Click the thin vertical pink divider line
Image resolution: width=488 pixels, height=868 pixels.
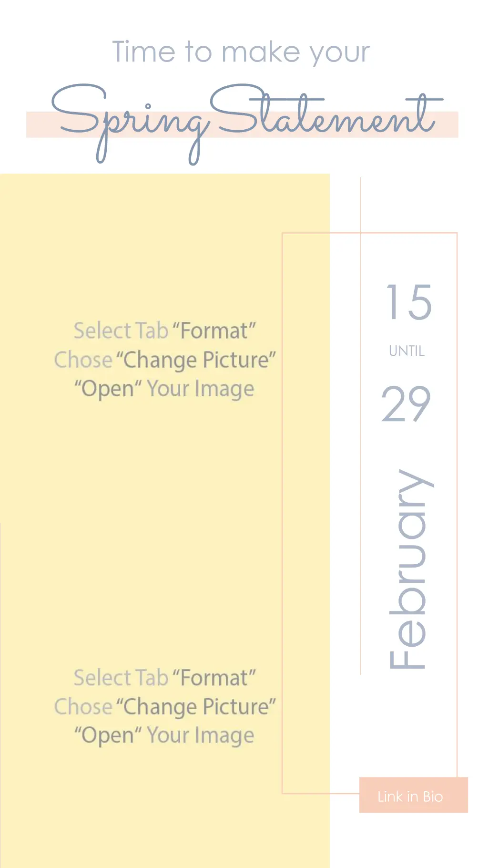pyautogui.click(x=361, y=425)
